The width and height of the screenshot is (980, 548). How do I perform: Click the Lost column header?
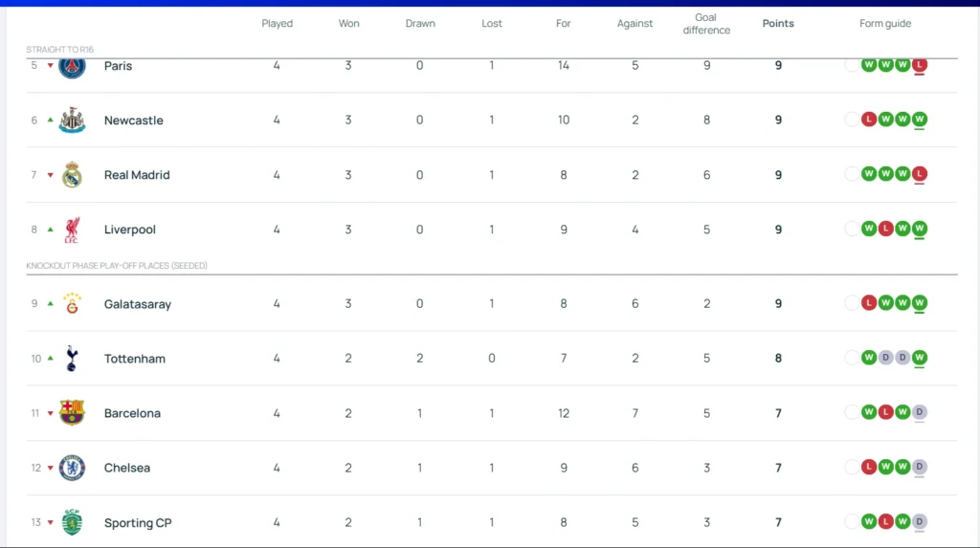click(492, 24)
